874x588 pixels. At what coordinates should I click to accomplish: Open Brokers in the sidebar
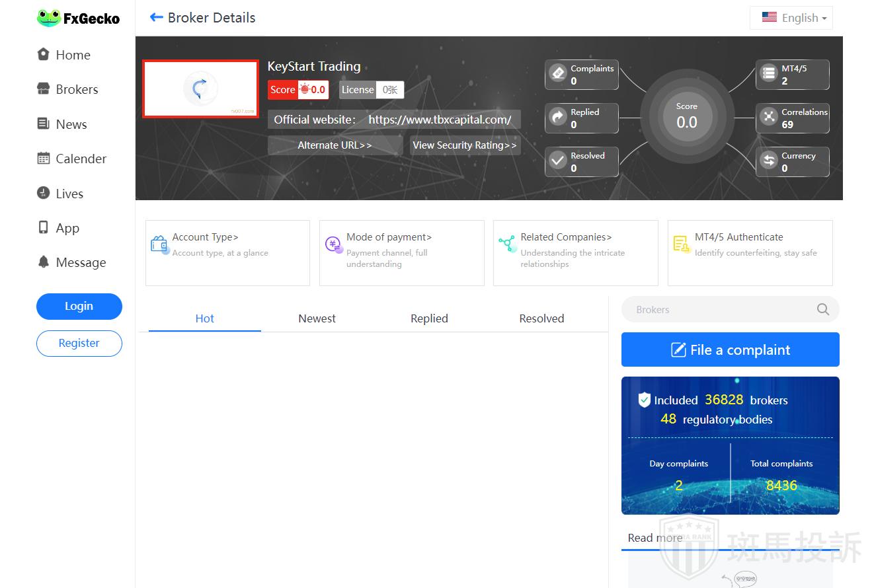(x=76, y=89)
